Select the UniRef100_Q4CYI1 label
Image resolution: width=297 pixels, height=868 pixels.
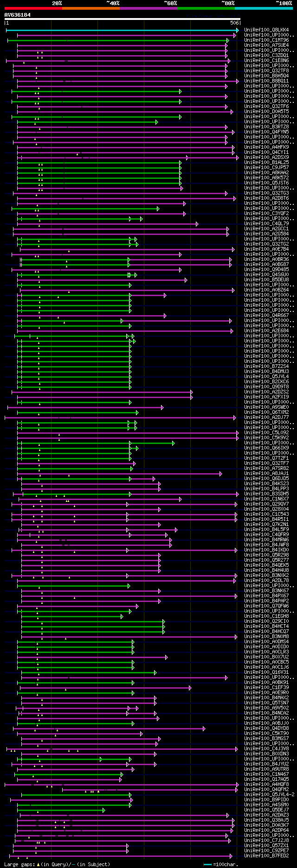tap(266, 152)
